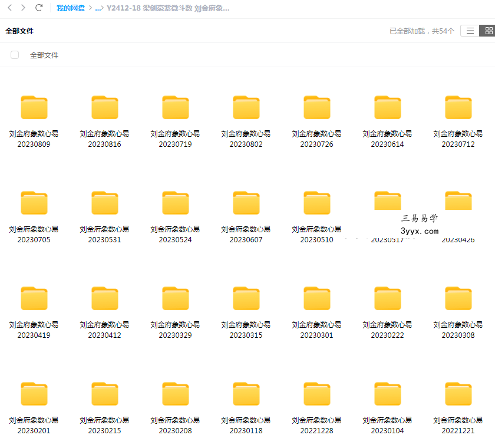Open folder icon for 20230809
The width and height of the screenshot is (495, 448).
34,107
